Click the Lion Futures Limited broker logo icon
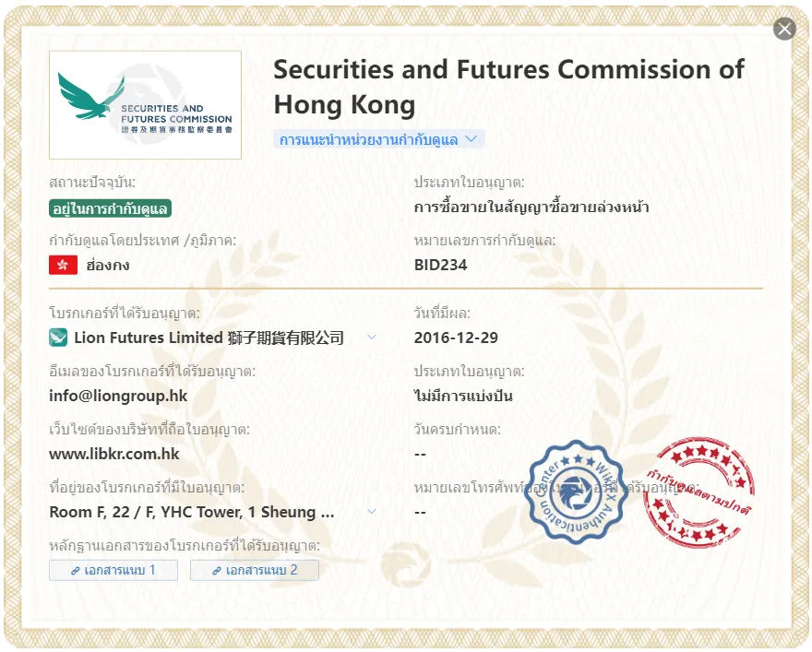812x652 pixels. click(x=58, y=338)
